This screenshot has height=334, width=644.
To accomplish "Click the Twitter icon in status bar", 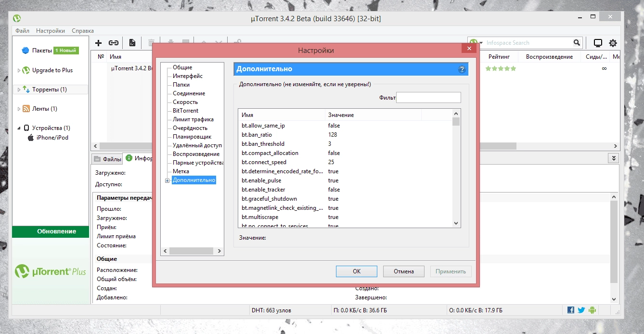I will point(581,310).
